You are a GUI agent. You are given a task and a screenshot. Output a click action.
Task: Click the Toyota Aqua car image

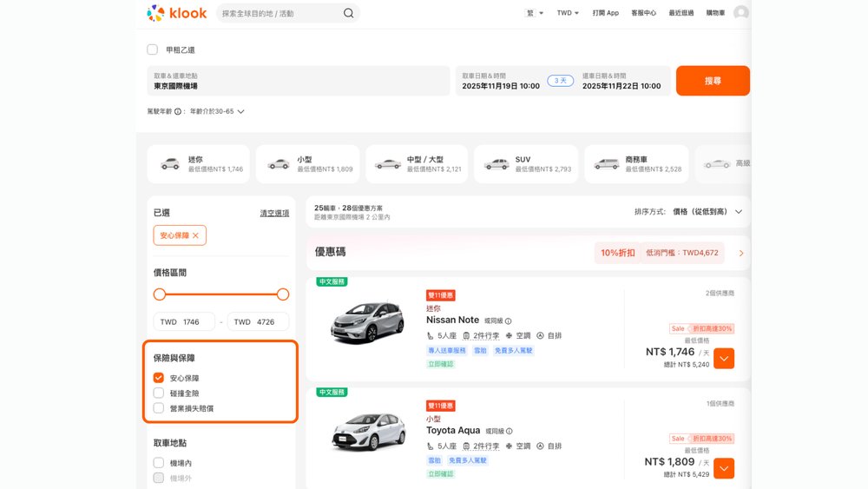point(367,432)
